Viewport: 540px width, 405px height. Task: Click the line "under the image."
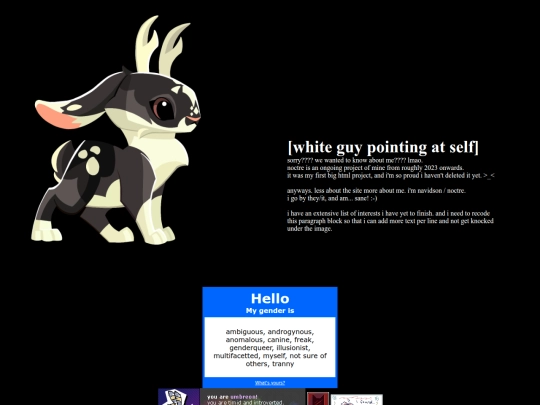click(309, 229)
